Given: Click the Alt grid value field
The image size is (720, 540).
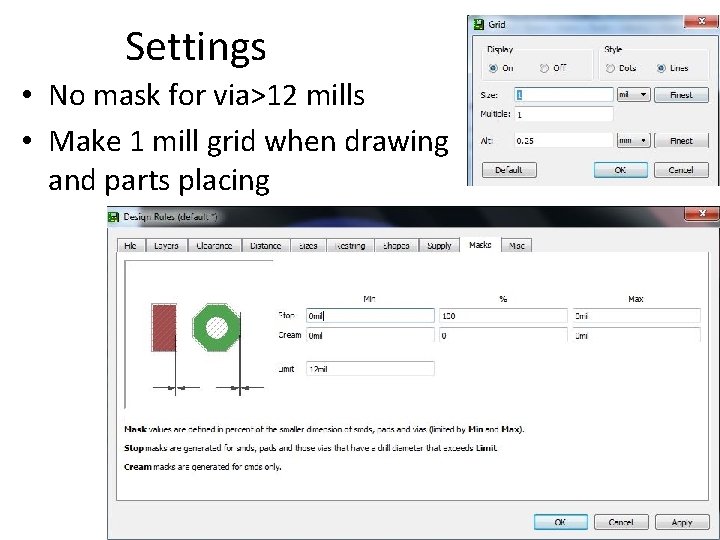Looking at the screenshot, I should [x=564, y=141].
